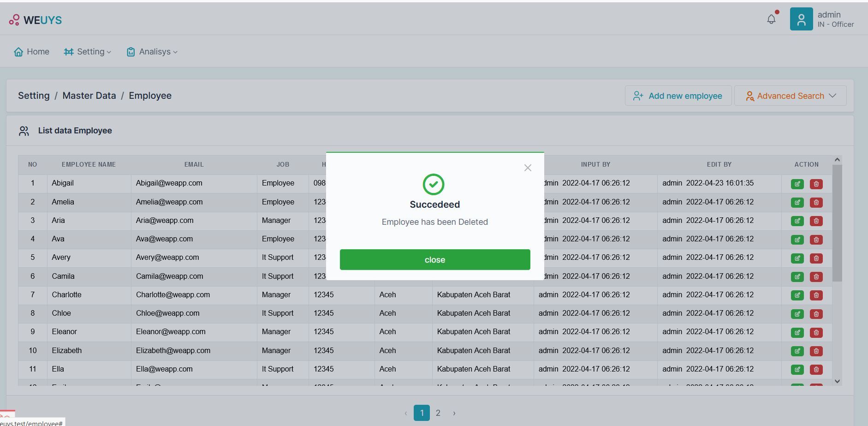Click the red trash icon for Elizabeth
The width and height of the screenshot is (868, 426).
pyautogui.click(x=816, y=351)
